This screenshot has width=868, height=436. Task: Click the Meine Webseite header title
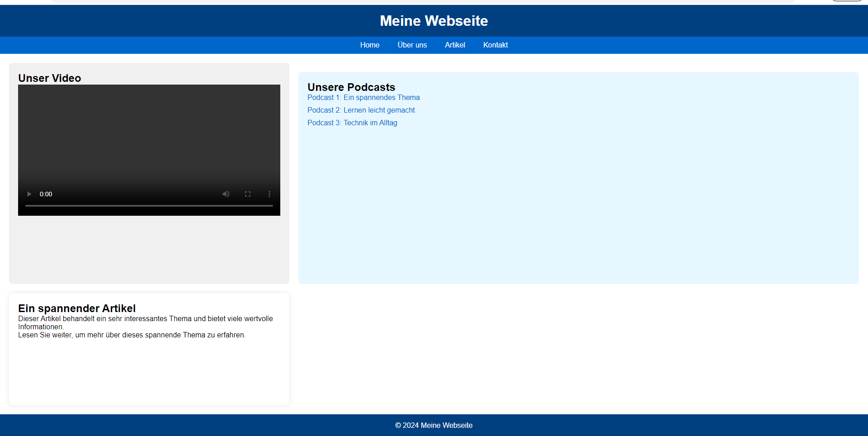click(434, 21)
